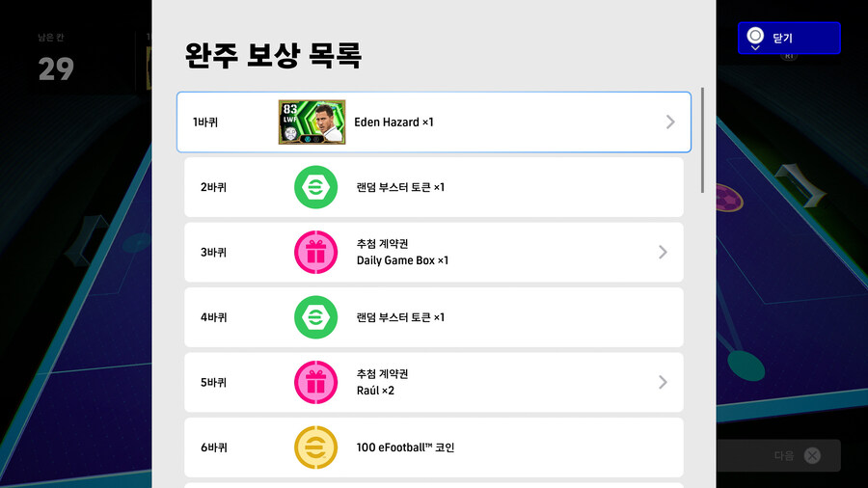Expand Raúl ×2 reward details chevron
Viewport: 868px width, 488px height.
[x=663, y=382]
